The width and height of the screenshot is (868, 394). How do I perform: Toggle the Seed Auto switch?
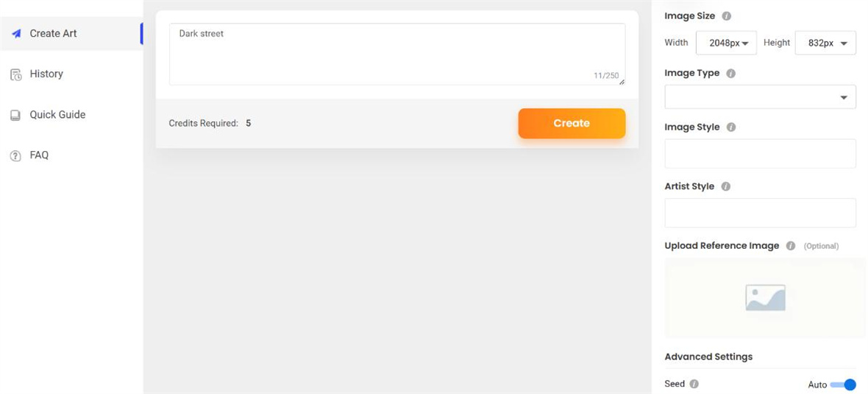pyautogui.click(x=843, y=384)
